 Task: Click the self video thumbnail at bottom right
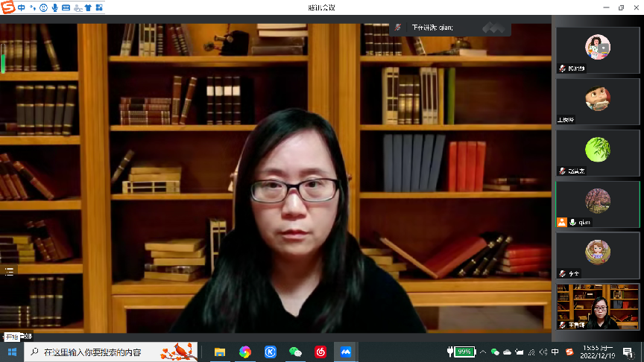click(597, 306)
